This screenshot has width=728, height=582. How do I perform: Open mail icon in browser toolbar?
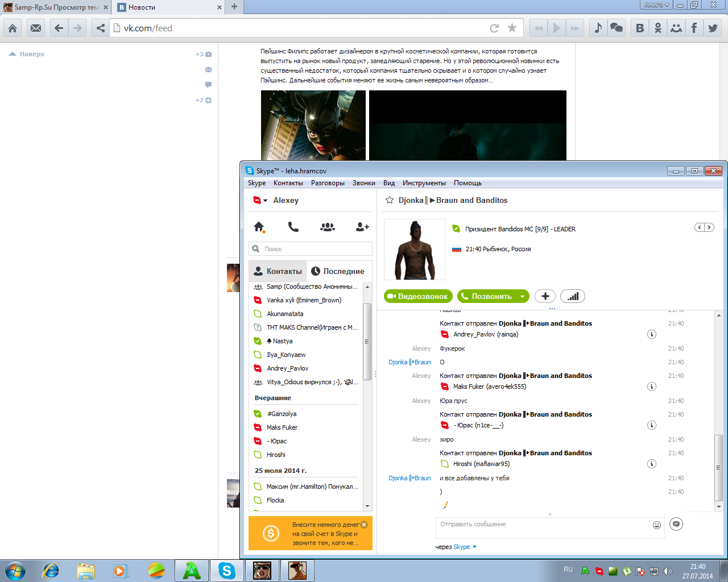pyautogui.click(x=36, y=28)
